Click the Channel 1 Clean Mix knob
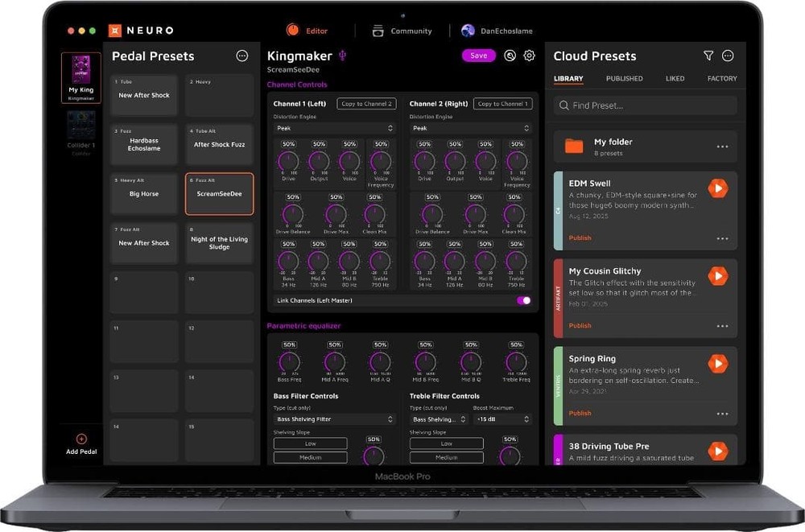 (374, 214)
